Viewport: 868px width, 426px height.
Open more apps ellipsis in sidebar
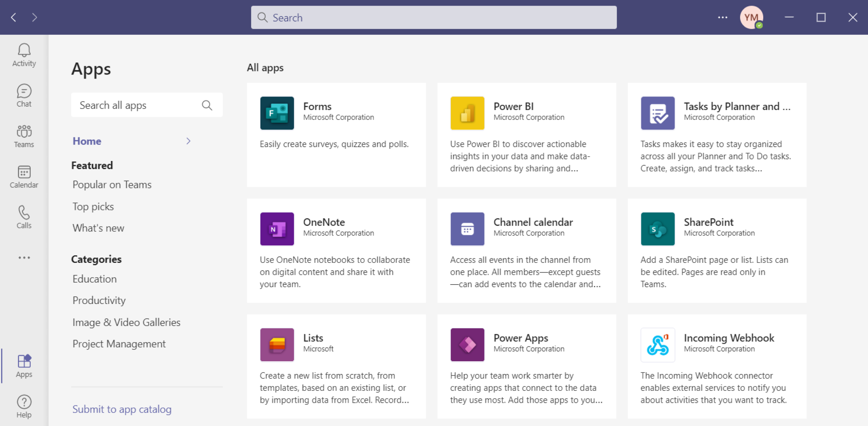pos(24,258)
